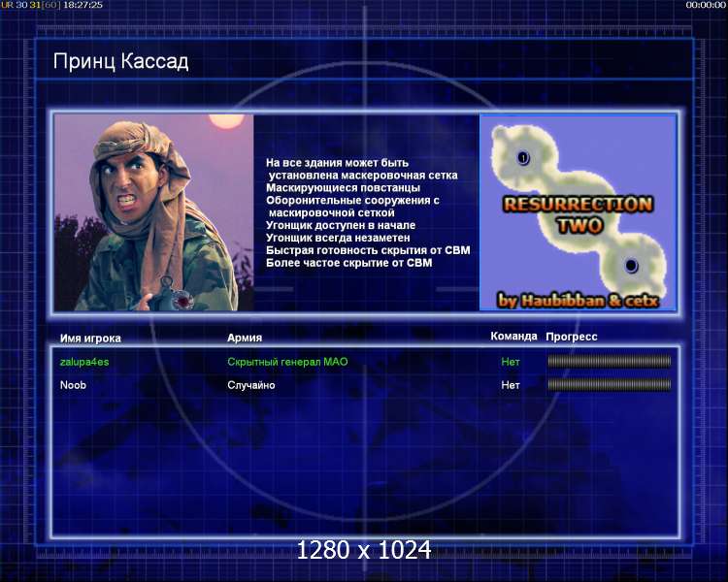728x582 pixels.
Task: Select start position marker 1 on the map
Action: pyautogui.click(x=523, y=158)
